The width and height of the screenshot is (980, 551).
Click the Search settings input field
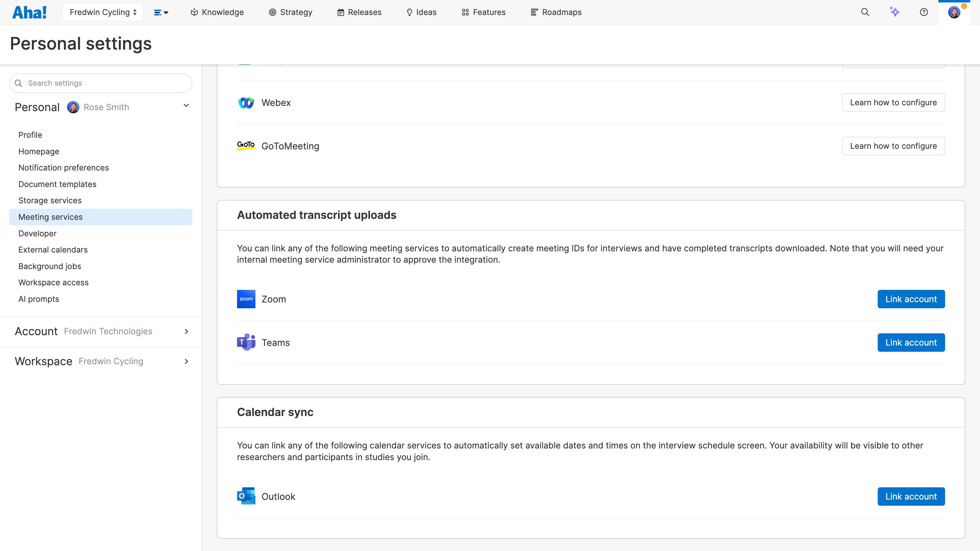point(100,83)
